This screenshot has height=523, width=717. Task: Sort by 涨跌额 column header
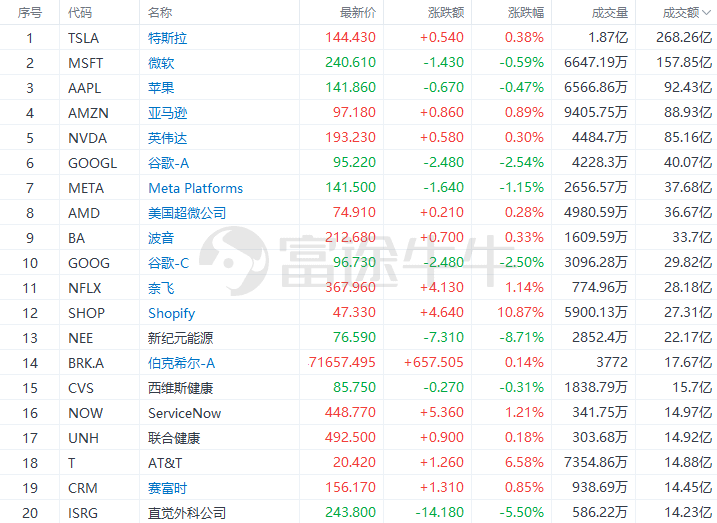tap(445, 13)
